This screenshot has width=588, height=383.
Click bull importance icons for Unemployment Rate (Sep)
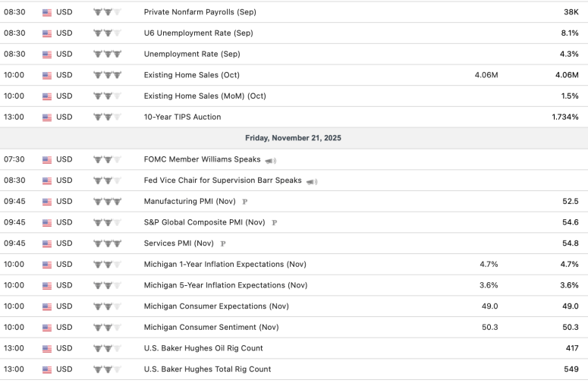pos(107,55)
